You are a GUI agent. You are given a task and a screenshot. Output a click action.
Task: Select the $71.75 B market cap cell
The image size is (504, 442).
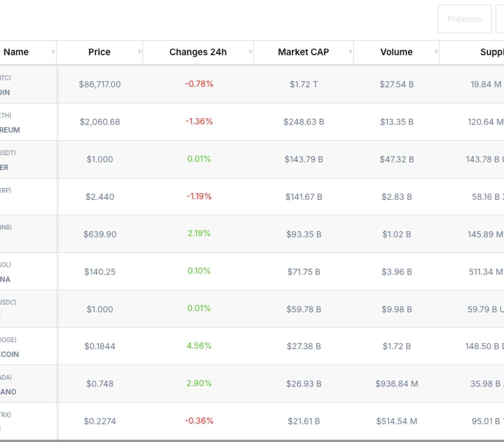pos(304,272)
